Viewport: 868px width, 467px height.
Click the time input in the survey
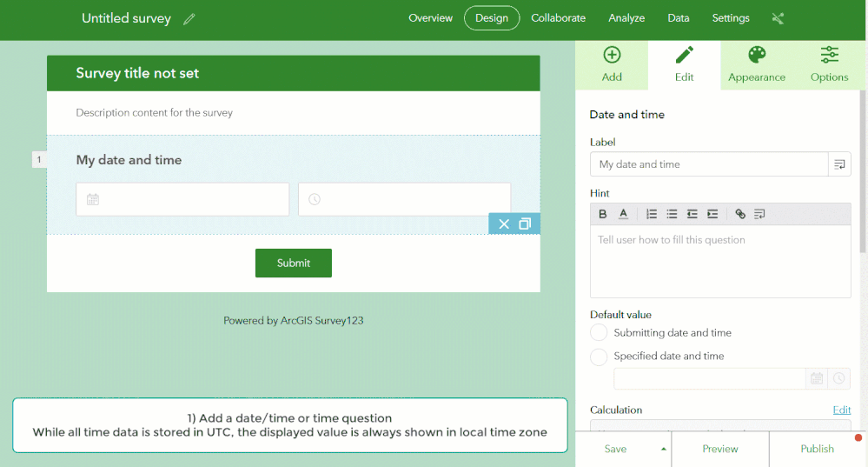[404, 199]
